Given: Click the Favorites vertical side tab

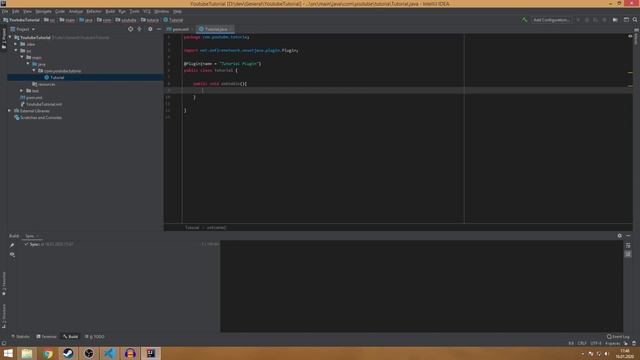Looking at the screenshot, I should click(x=4, y=284).
